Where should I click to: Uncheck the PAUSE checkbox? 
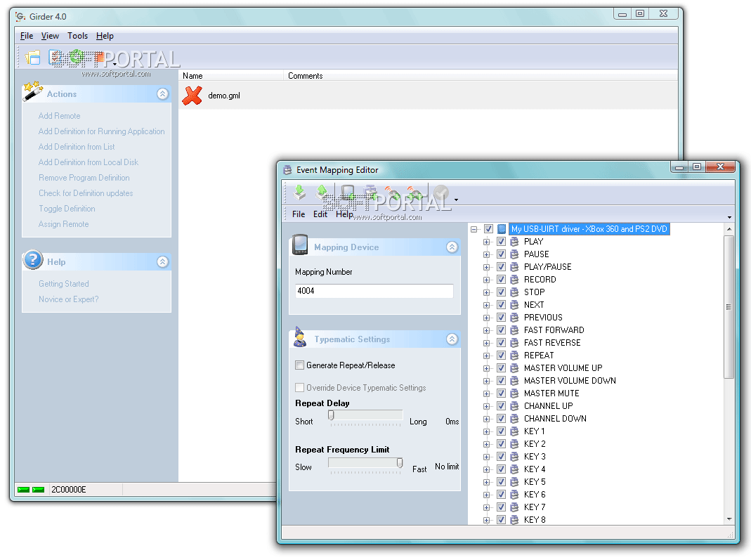coord(501,254)
